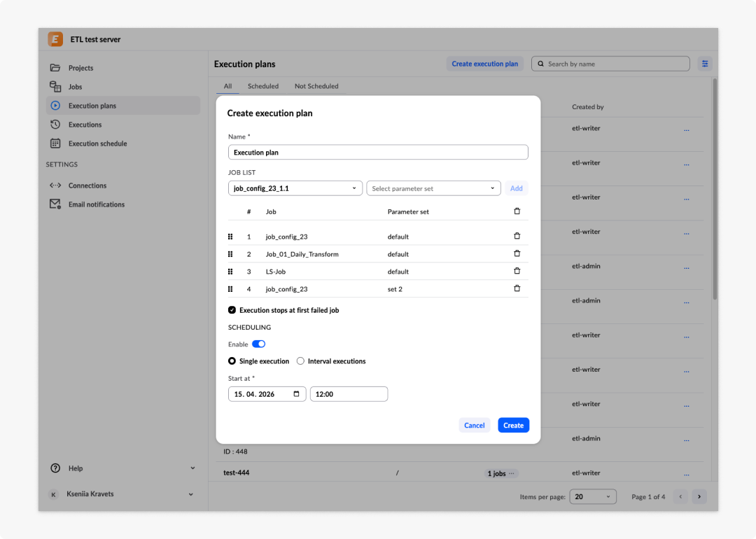Open Projects via its folder icon
The height and width of the screenshot is (539, 756).
pos(55,67)
